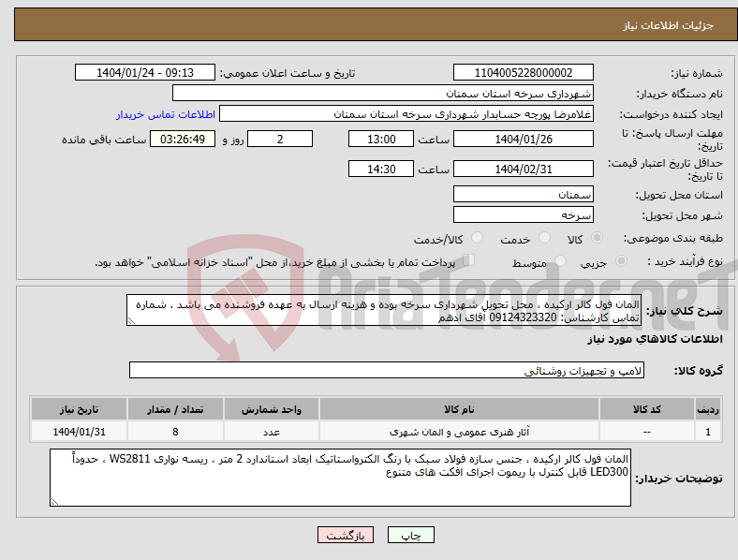The image size is (738, 560).
Task: Click the شماره نیاز field 1104005228000002
Action: point(524,73)
